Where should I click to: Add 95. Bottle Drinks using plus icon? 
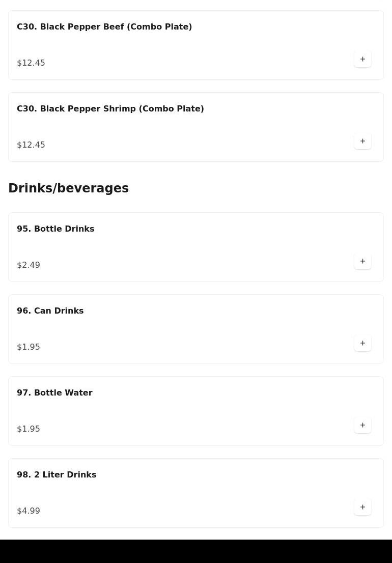(362, 261)
